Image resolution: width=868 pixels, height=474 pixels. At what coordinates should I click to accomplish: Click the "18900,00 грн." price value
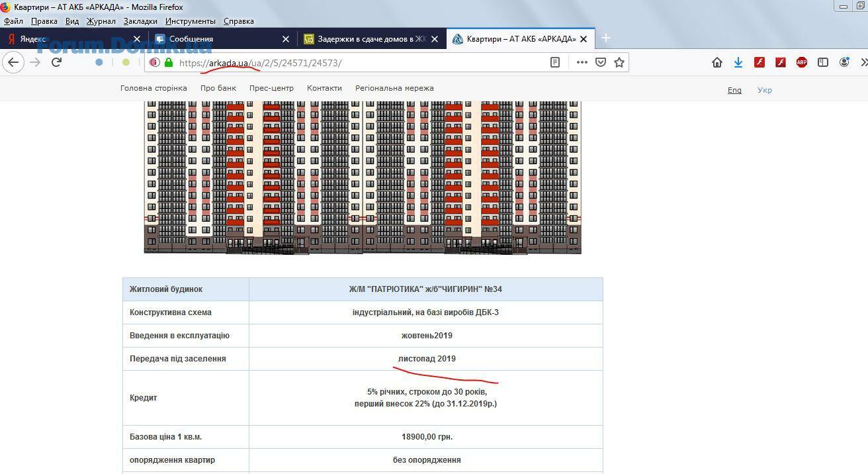pyautogui.click(x=427, y=437)
